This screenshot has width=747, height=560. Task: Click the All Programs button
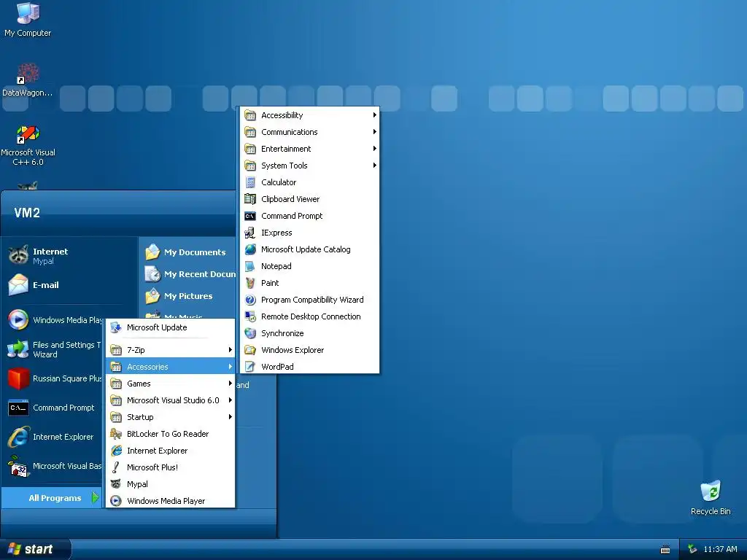click(x=53, y=497)
